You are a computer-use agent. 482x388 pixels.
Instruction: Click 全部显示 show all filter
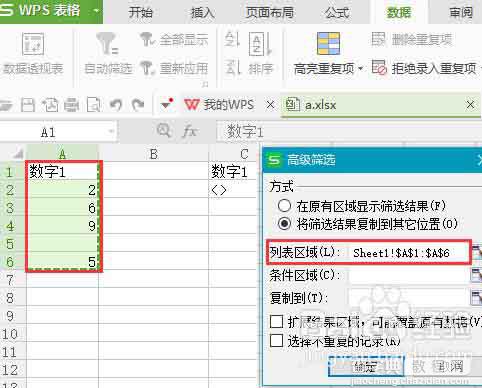[x=174, y=40]
